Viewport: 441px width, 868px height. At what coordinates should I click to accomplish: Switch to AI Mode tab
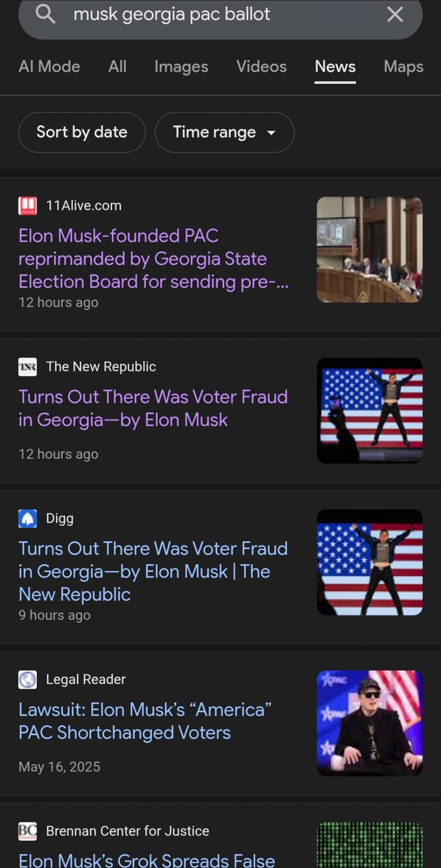[49, 67]
